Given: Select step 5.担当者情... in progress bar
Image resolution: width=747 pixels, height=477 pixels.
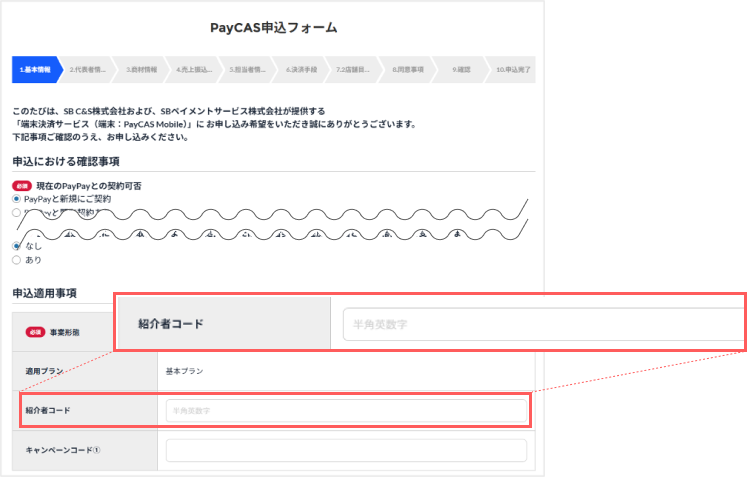Looking at the screenshot, I should tap(247, 70).
